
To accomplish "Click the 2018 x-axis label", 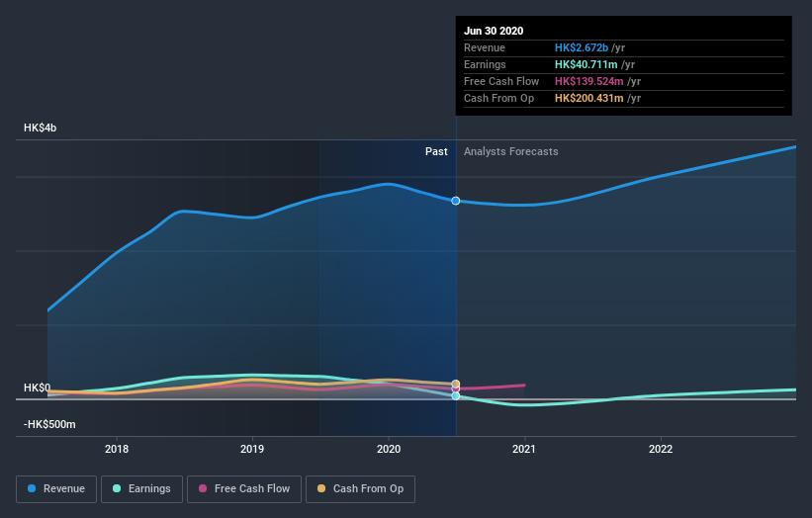I will pos(117,449).
